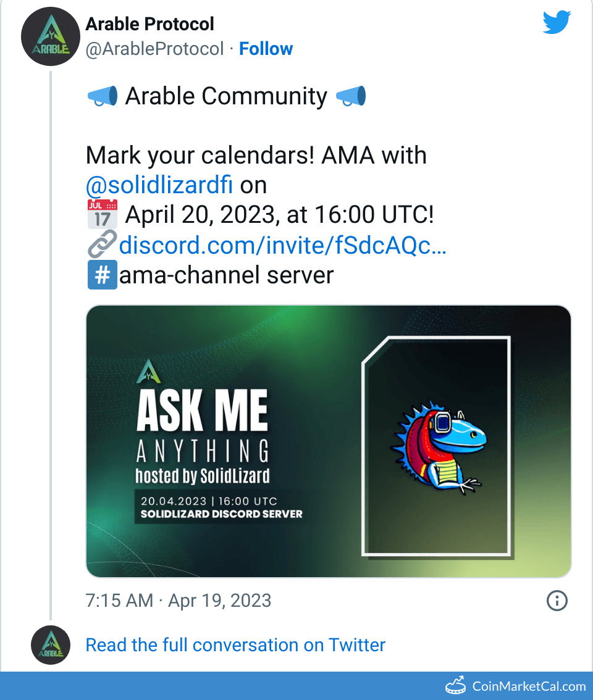The width and height of the screenshot is (593, 700).
Task: Follow the Arable Protocol account
Action: [x=266, y=49]
